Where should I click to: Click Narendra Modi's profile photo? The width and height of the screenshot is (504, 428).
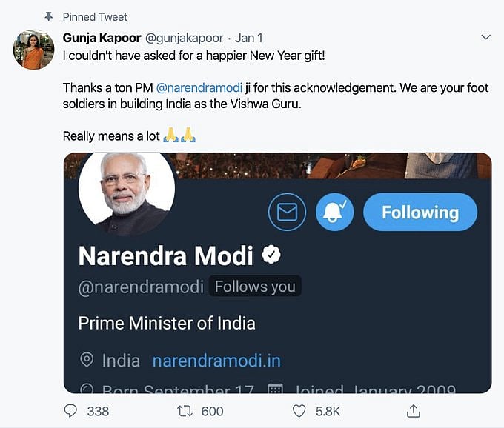pos(127,190)
